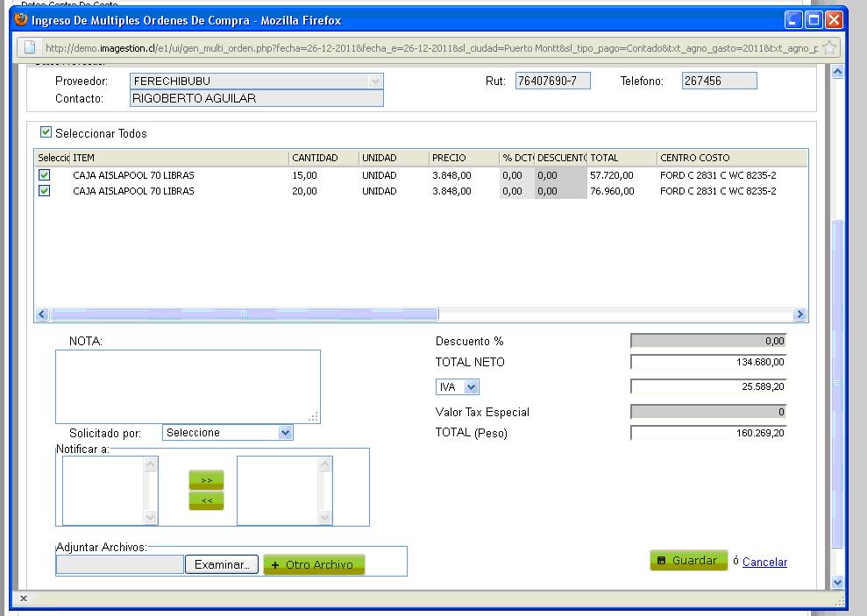This screenshot has height=616, width=867.
Task: Click the NOTA text area
Action: [x=188, y=386]
